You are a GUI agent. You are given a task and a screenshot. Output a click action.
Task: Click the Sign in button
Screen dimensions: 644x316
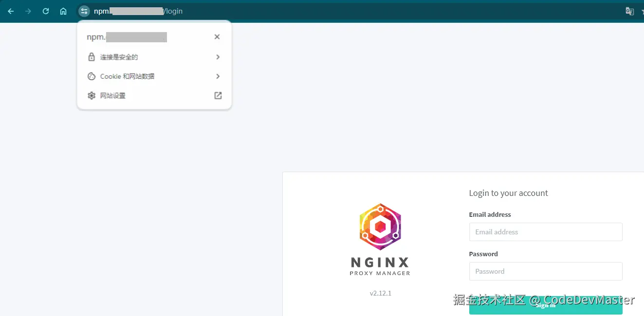(x=546, y=305)
